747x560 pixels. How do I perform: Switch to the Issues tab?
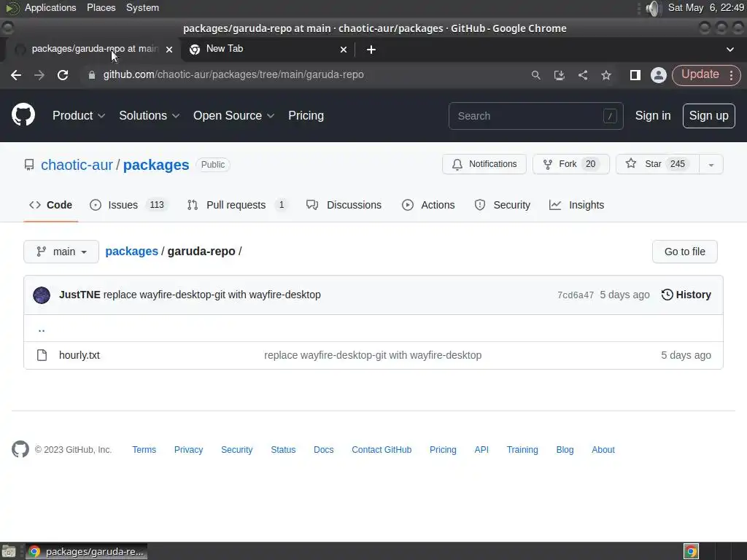pos(128,205)
